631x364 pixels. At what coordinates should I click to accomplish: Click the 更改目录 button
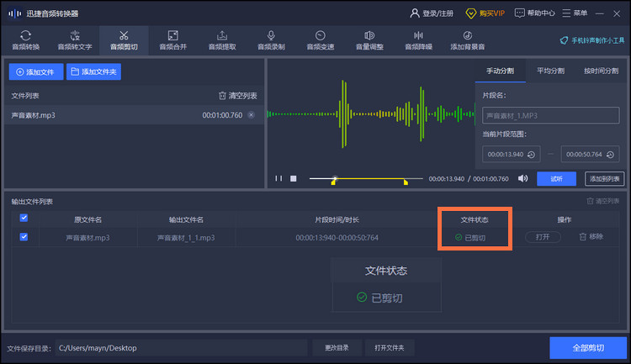[x=337, y=348]
